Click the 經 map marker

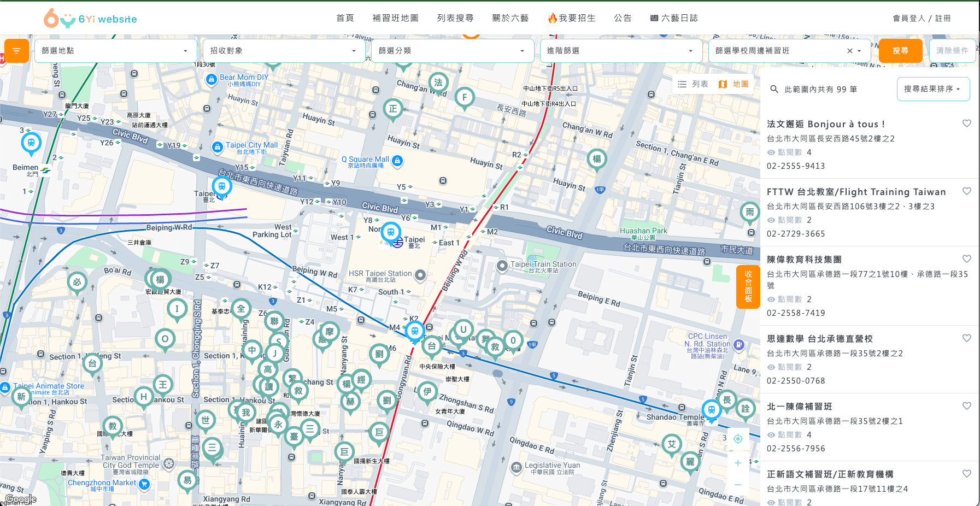(x=361, y=380)
